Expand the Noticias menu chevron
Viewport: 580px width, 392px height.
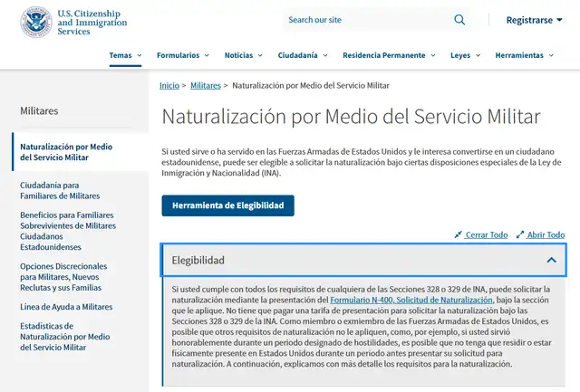click(x=260, y=55)
